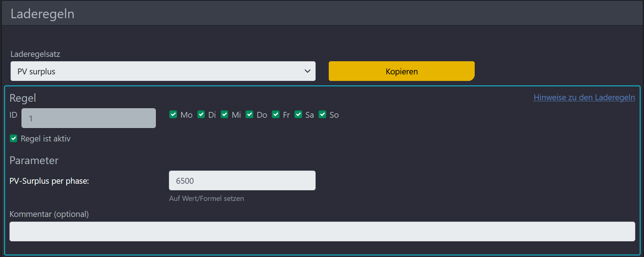This screenshot has width=644, height=257.
Task: Click the 'Auf Wert/Formel setzen' hint text
Action: (207, 199)
